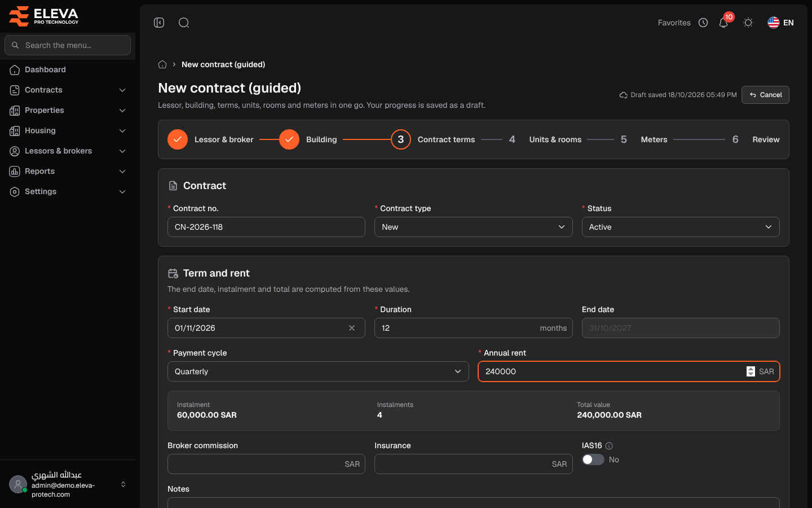Go to the Building step

308,139
